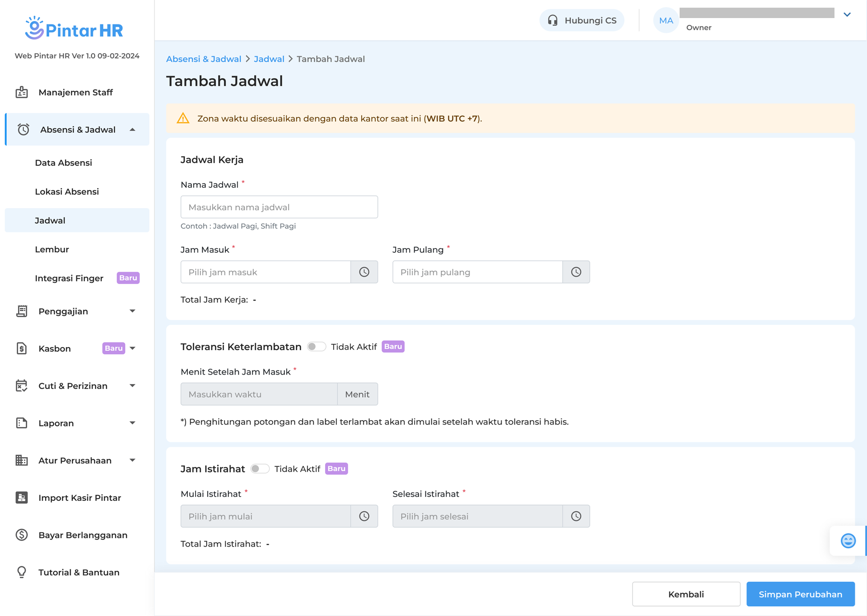
Task: Expand the Penggajian menu
Action: coord(132,311)
